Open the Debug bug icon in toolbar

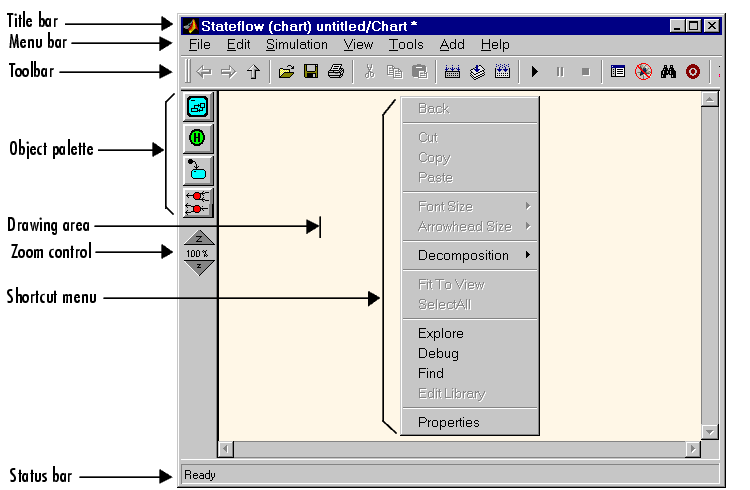click(644, 72)
